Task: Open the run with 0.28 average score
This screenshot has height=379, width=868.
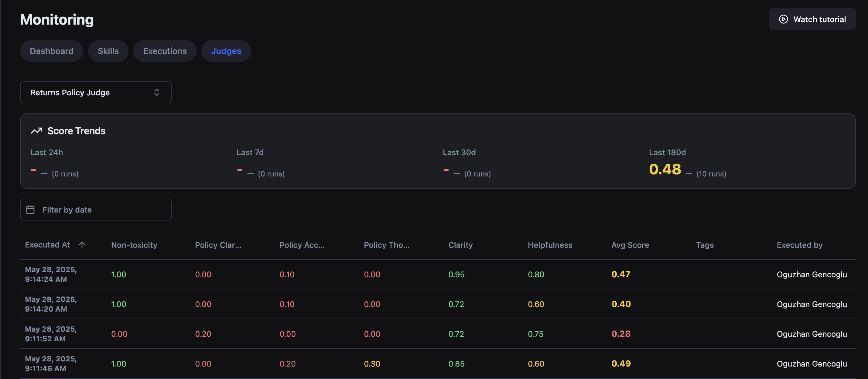Action: point(621,334)
